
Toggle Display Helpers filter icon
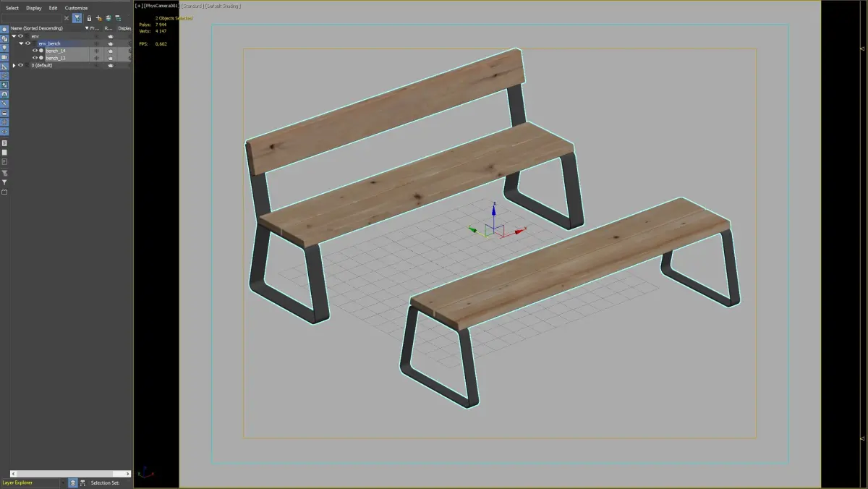coord(4,67)
